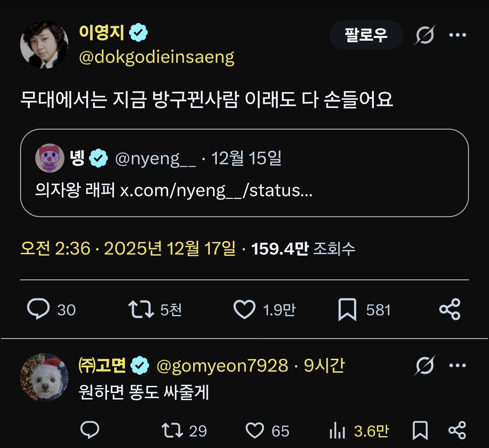Viewport: 489px width, 448px height.
Task: Click the 팔로우 follow button
Action: [x=366, y=35]
